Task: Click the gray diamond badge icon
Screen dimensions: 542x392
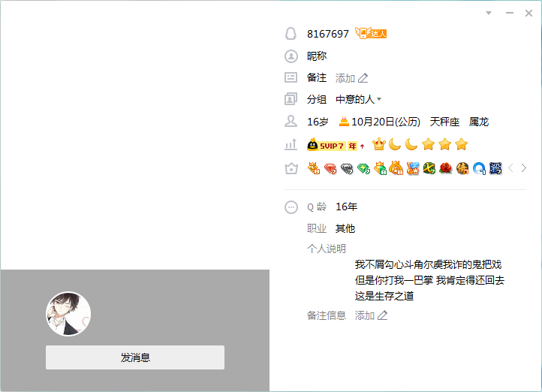Action: pyautogui.click(x=347, y=169)
